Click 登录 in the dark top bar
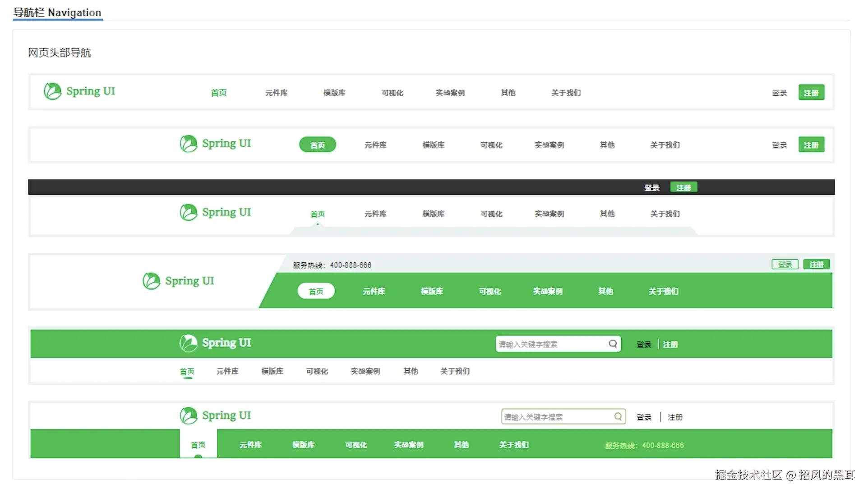 [651, 188]
